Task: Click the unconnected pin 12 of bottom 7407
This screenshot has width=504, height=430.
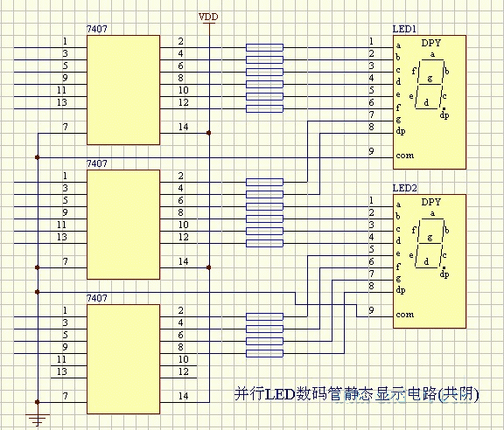Action: [183, 371]
